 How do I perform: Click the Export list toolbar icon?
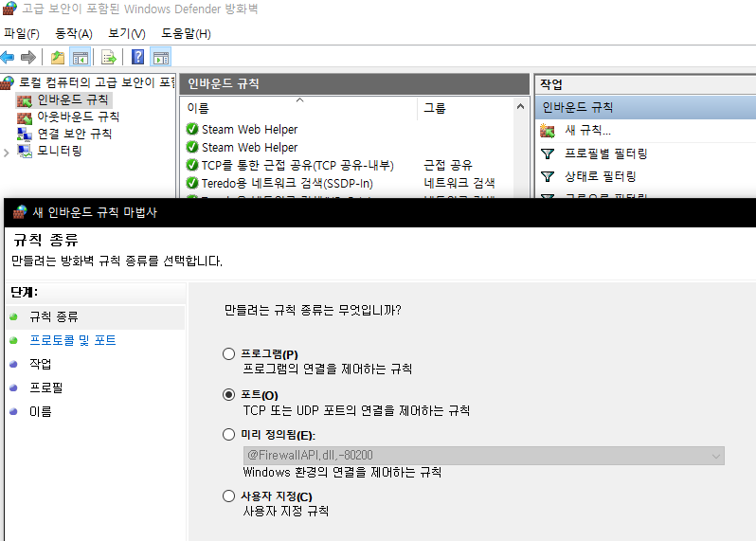(109, 58)
